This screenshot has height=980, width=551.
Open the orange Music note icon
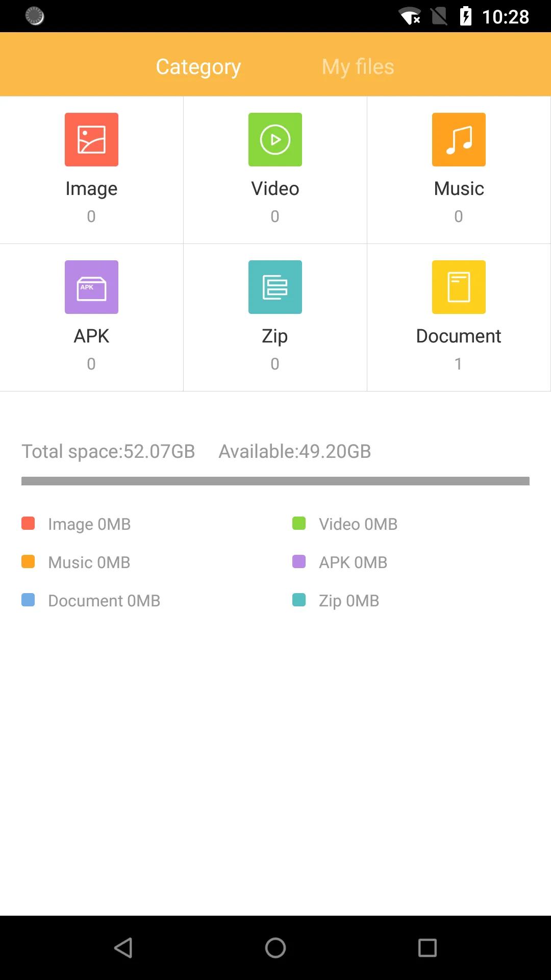pyautogui.click(x=459, y=139)
